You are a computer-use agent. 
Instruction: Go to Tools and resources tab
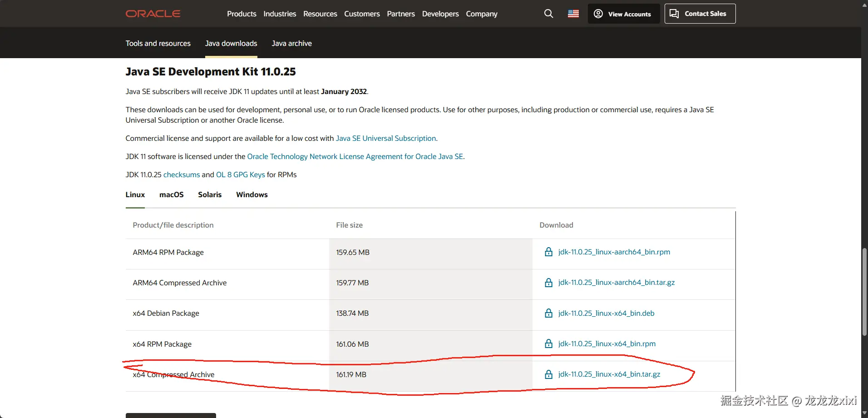click(x=158, y=43)
